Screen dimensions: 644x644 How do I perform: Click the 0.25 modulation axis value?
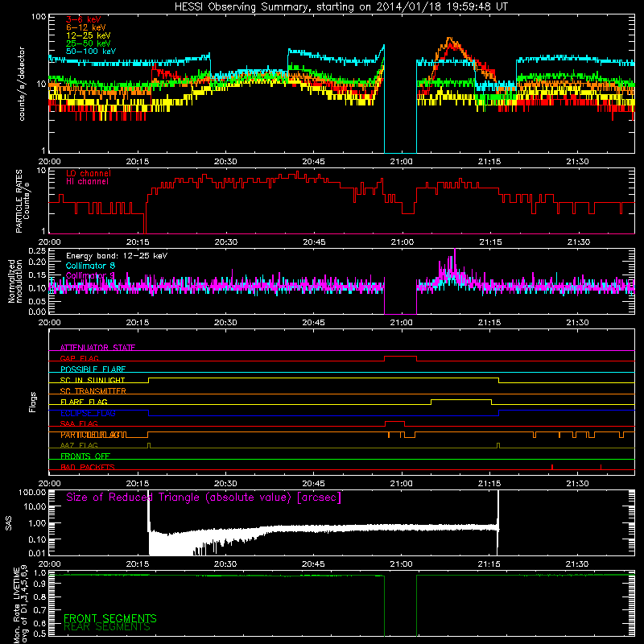(x=37, y=251)
